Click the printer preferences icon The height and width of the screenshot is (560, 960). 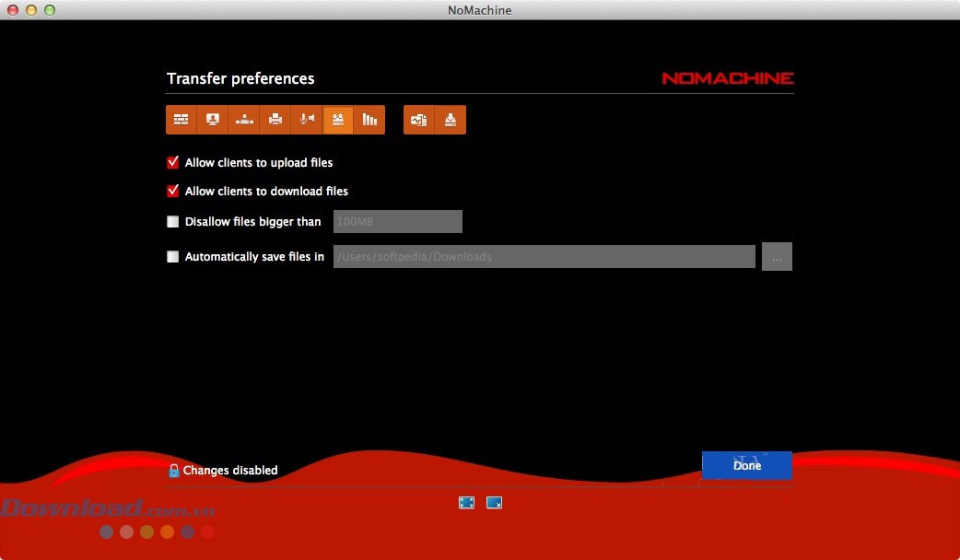click(275, 120)
